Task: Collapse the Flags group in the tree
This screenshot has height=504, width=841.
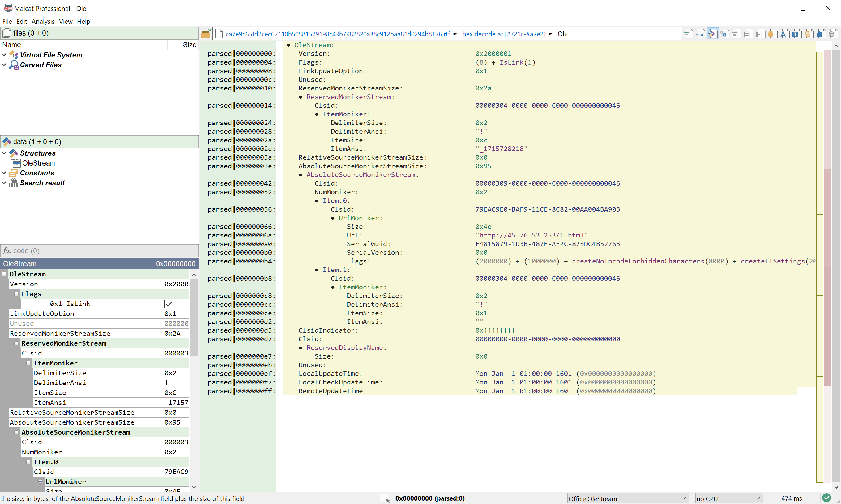Action: pos(16,294)
